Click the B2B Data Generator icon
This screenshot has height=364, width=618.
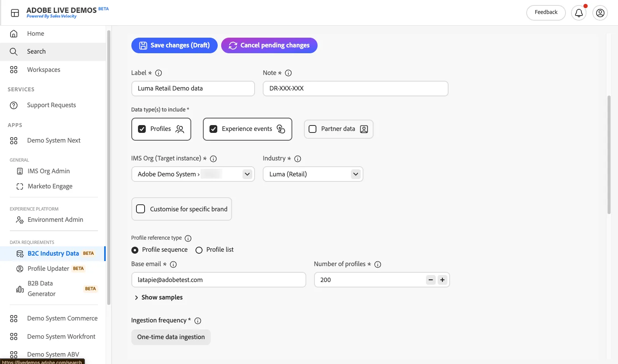20,289
